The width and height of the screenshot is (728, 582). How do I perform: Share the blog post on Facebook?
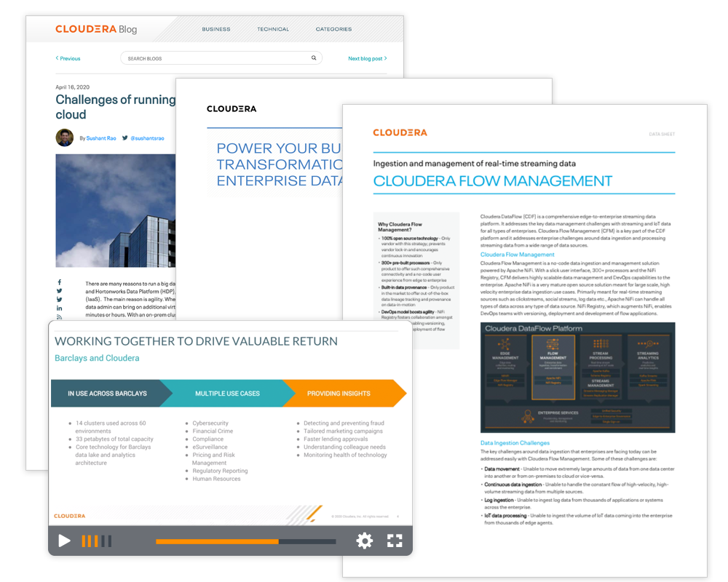click(x=60, y=282)
